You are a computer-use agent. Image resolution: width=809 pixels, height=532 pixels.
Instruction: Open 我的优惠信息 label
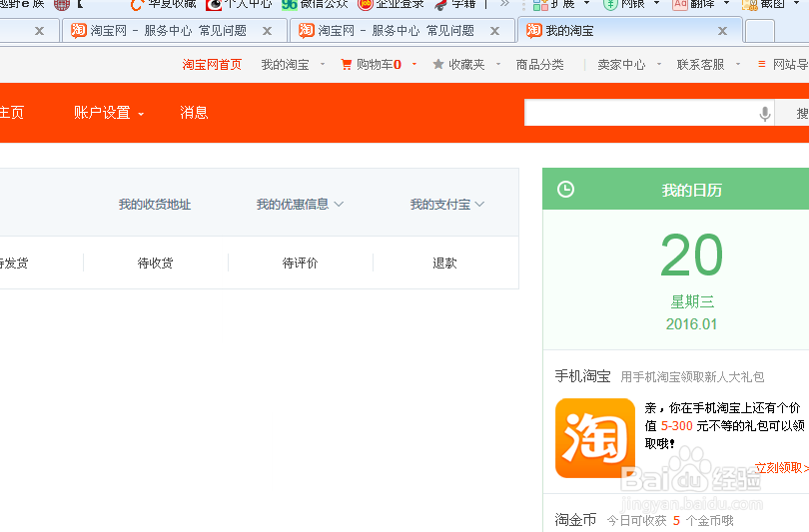tap(293, 205)
